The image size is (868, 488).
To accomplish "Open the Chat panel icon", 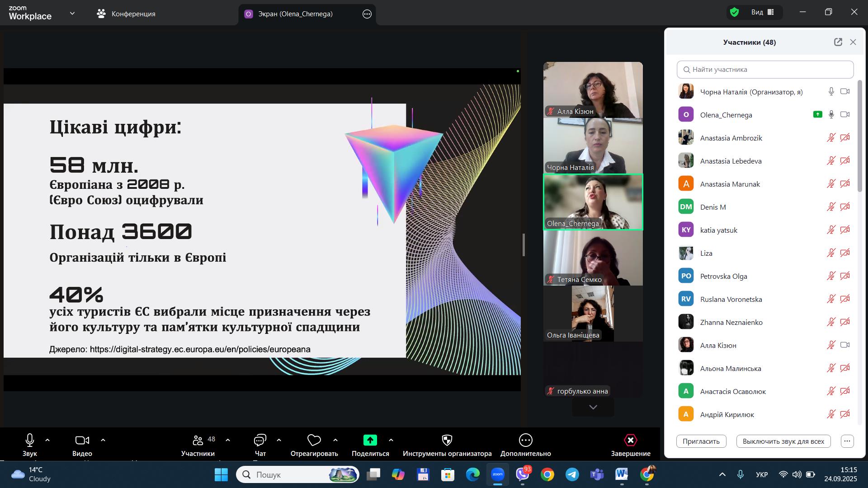I will tap(260, 440).
